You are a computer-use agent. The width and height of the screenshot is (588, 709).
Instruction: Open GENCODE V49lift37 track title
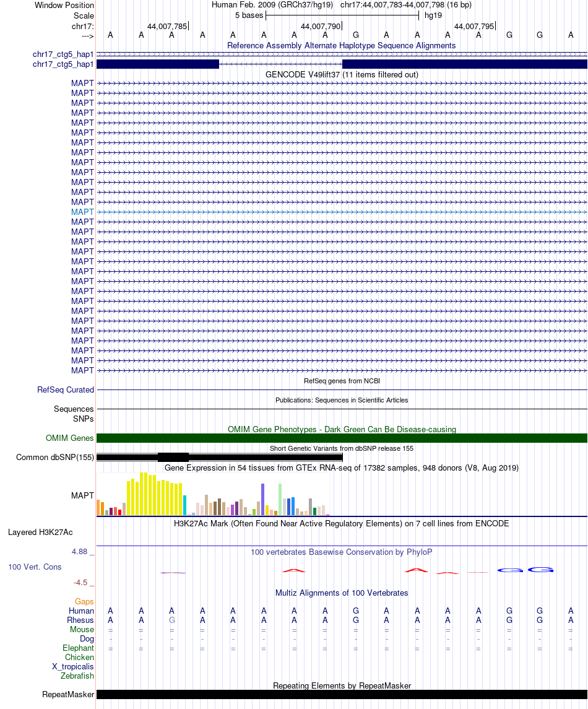[342, 74]
